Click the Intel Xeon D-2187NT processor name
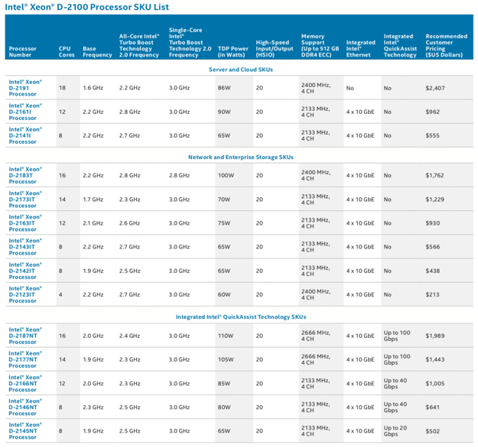This screenshot has width=478, height=448. point(25,336)
